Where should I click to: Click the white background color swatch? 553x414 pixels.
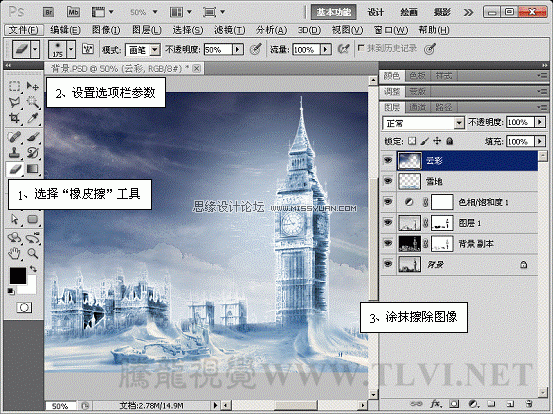pyautogui.click(x=30, y=287)
